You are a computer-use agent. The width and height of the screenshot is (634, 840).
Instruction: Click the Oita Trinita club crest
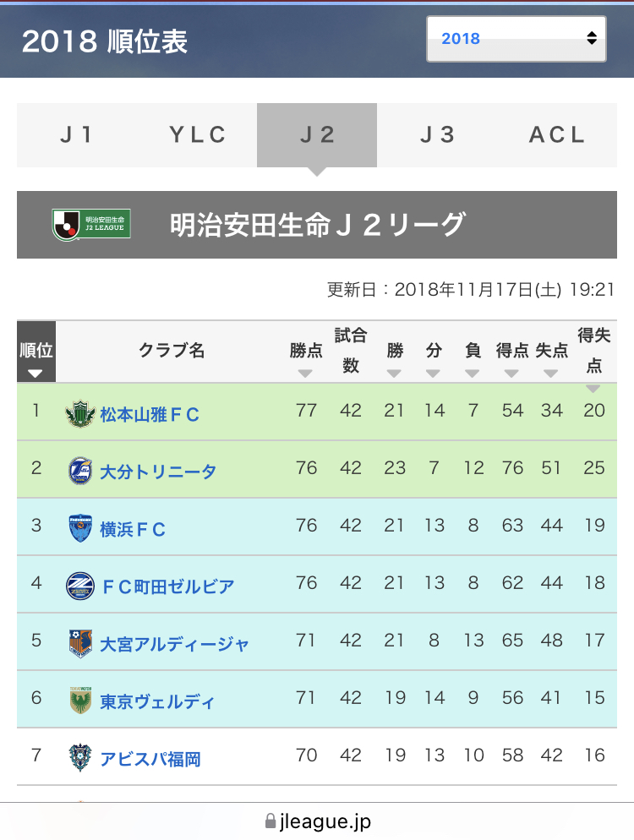pos(79,472)
